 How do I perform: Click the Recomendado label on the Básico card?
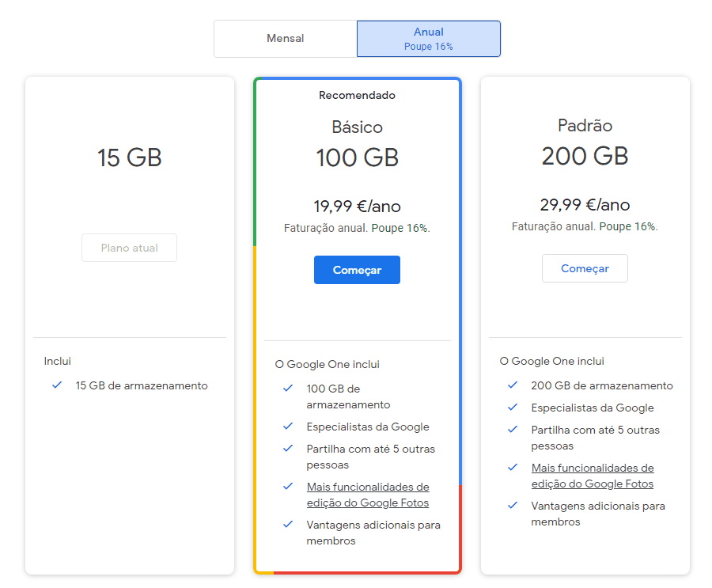tap(357, 96)
